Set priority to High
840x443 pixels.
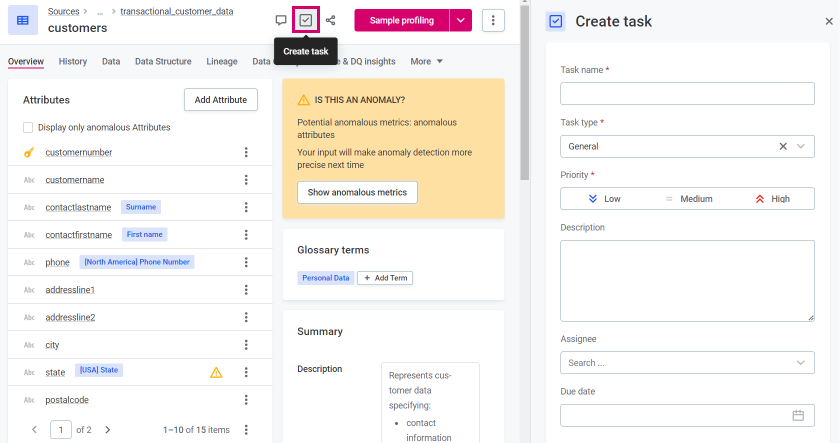click(x=771, y=199)
